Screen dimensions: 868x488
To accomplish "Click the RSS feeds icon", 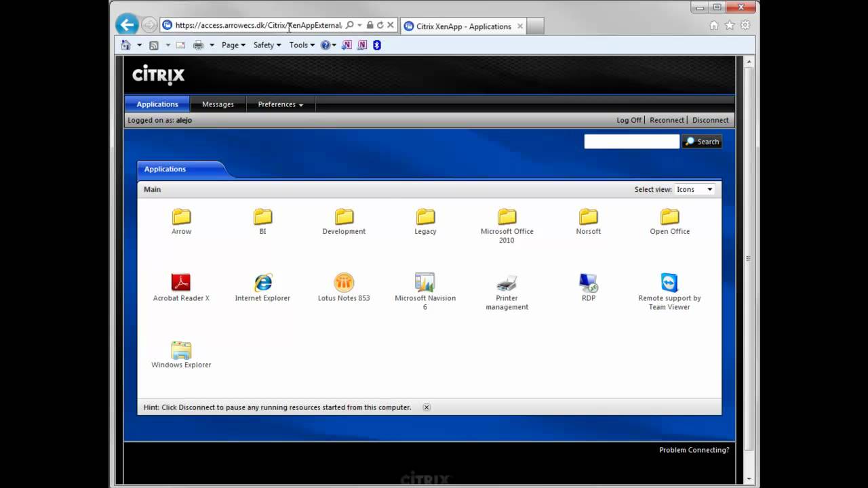I will click(x=154, y=45).
